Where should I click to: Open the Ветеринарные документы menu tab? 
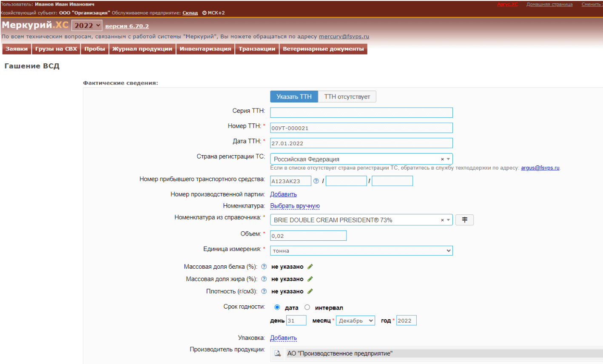tap(323, 49)
